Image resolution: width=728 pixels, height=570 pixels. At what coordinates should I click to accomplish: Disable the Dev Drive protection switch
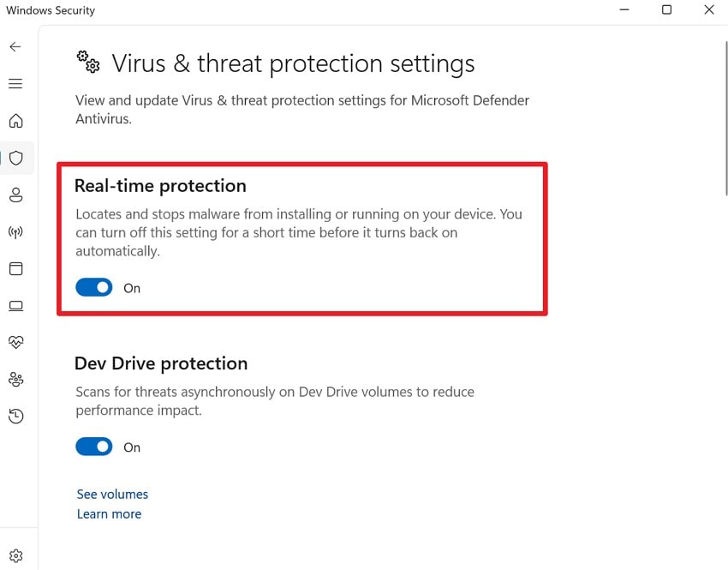(x=94, y=447)
